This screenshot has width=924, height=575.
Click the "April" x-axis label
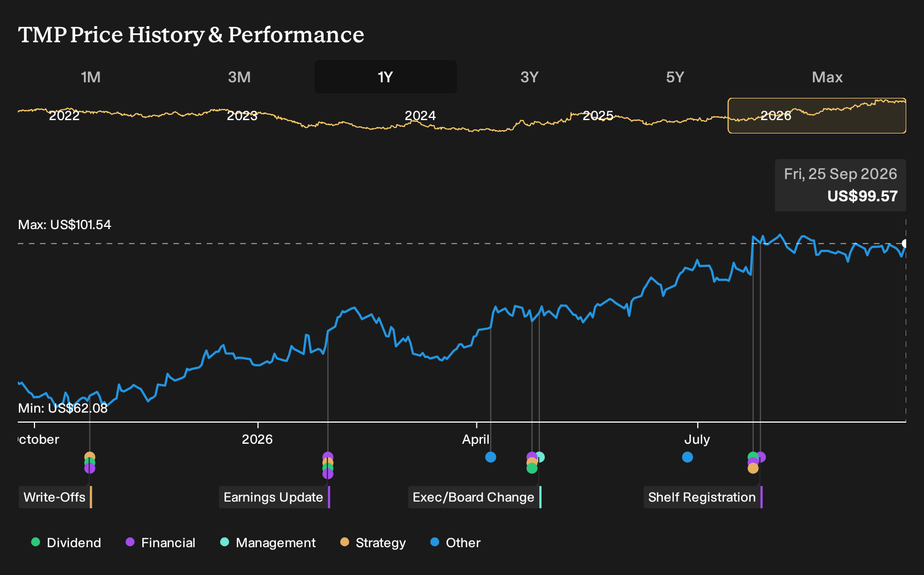click(x=476, y=439)
